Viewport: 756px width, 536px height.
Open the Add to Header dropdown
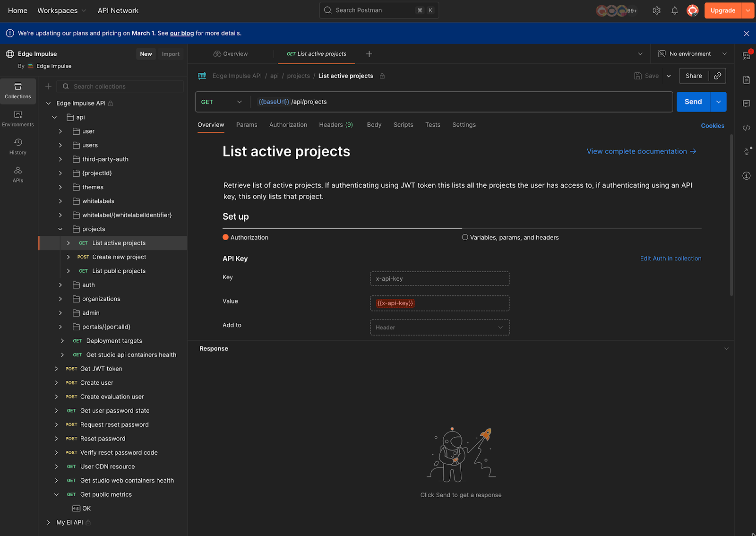(x=439, y=328)
